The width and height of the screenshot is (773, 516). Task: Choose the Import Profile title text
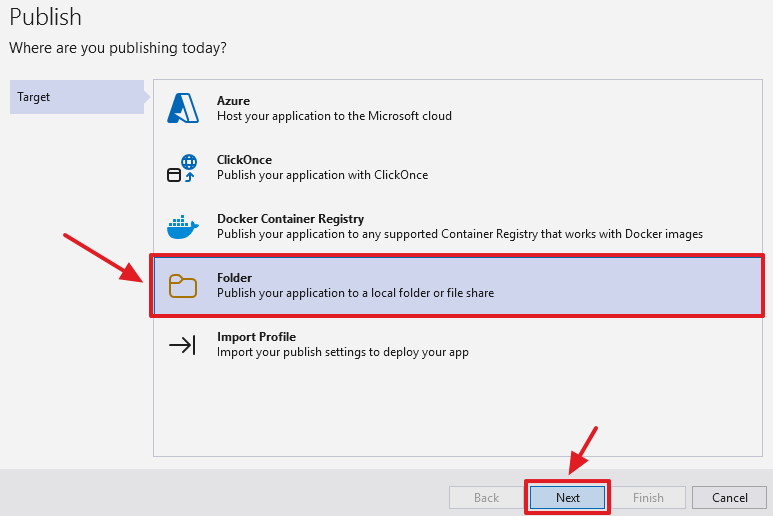click(256, 337)
